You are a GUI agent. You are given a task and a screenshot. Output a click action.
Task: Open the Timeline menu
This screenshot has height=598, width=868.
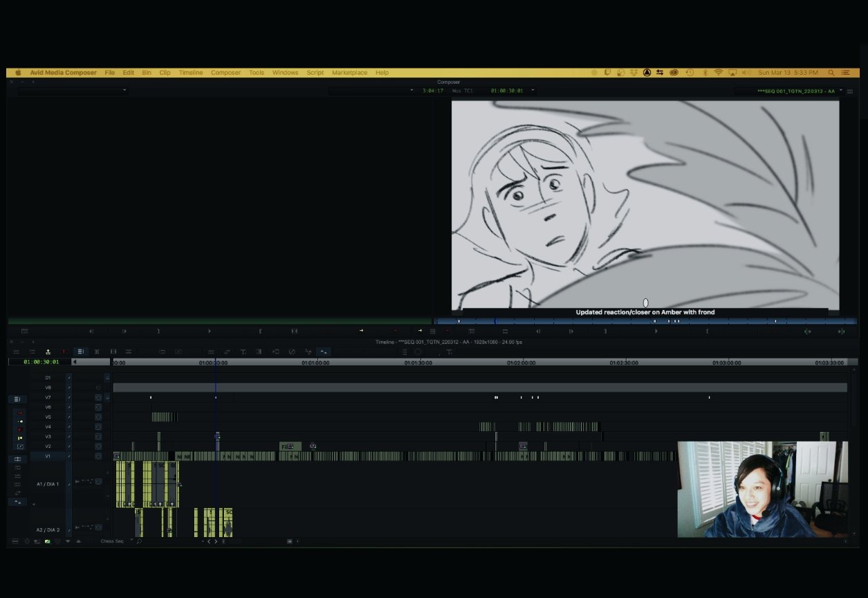191,73
